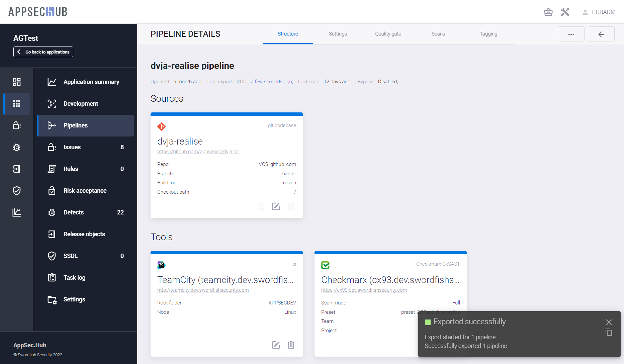This screenshot has height=364, width=624.
Task: Open the tools wrench icon in header
Action: click(565, 12)
